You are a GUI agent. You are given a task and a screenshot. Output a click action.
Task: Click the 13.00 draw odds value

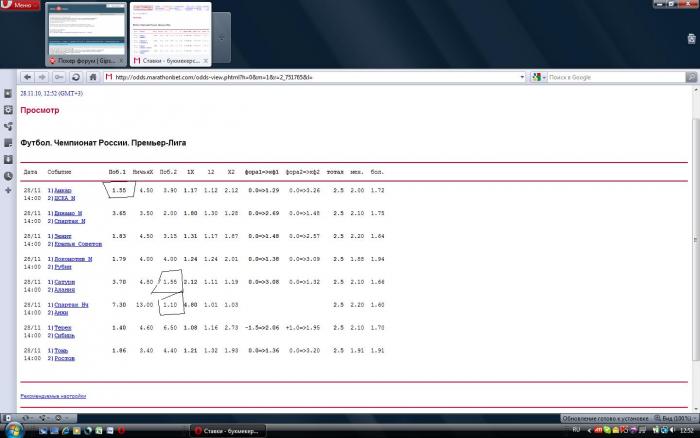(145, 305)
